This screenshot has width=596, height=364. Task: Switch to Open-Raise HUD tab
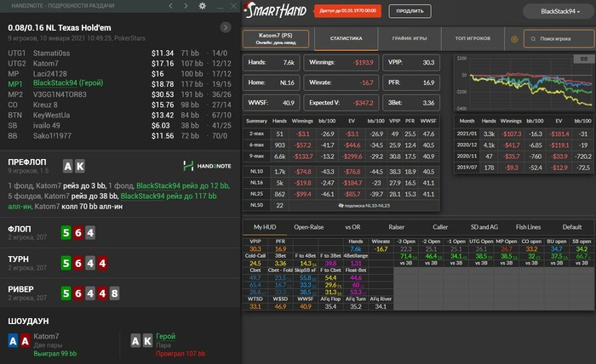(x=308, y=227)
